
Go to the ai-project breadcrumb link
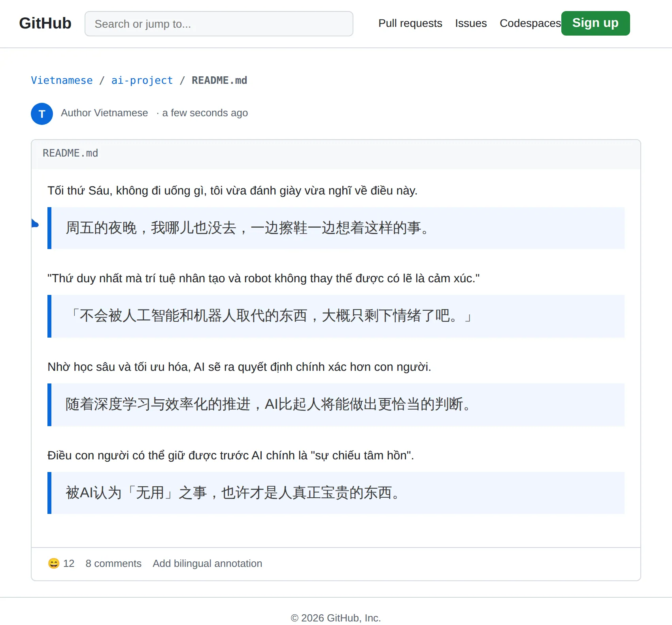142,80
